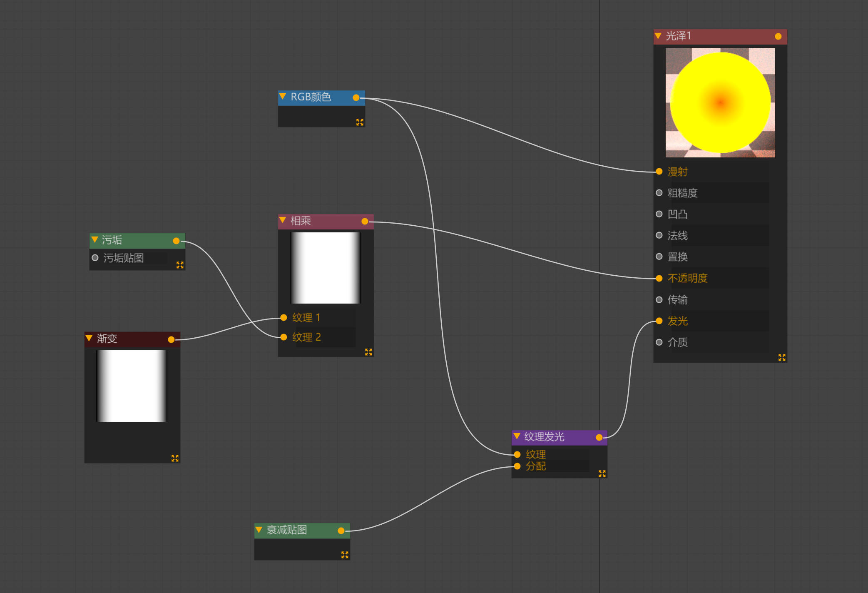The height and width of the screenshot is (593, 868).
Task: Click the 凹凸 channel label
Action: pyautogui.click(x=678, y=214)
